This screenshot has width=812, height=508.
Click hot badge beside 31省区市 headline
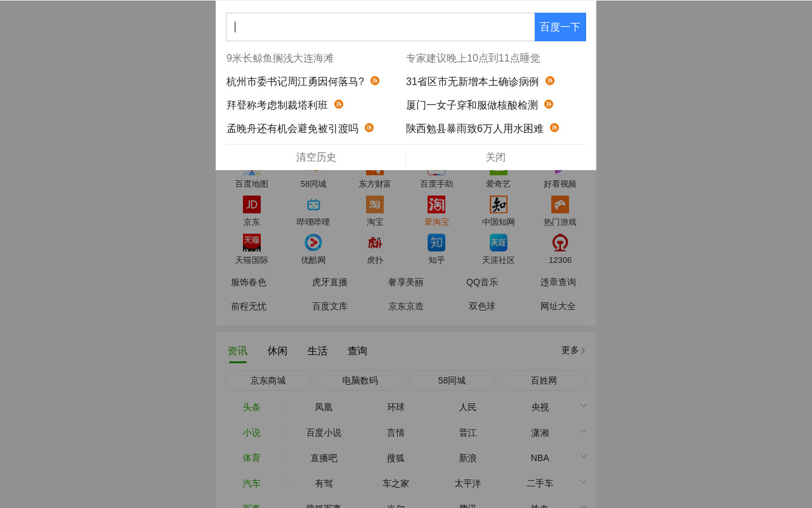(550, 81)
